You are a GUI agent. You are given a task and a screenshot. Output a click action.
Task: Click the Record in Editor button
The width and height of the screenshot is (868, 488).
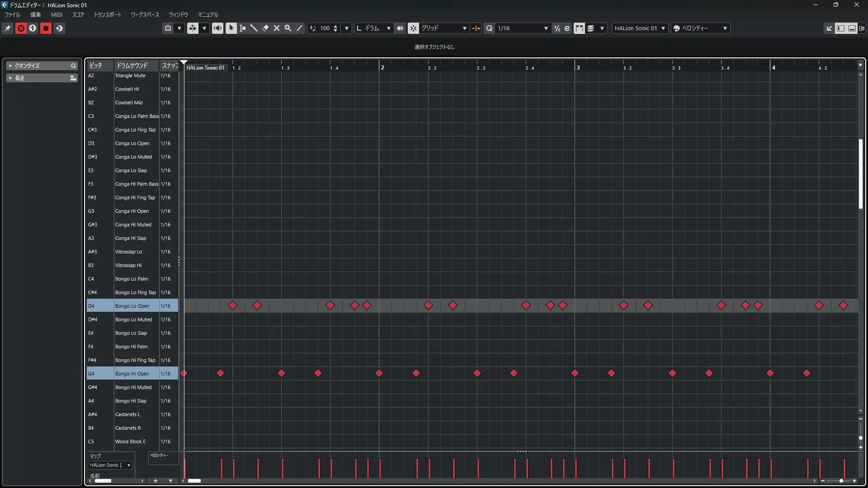pyautogui.click(x=46, y=28)
